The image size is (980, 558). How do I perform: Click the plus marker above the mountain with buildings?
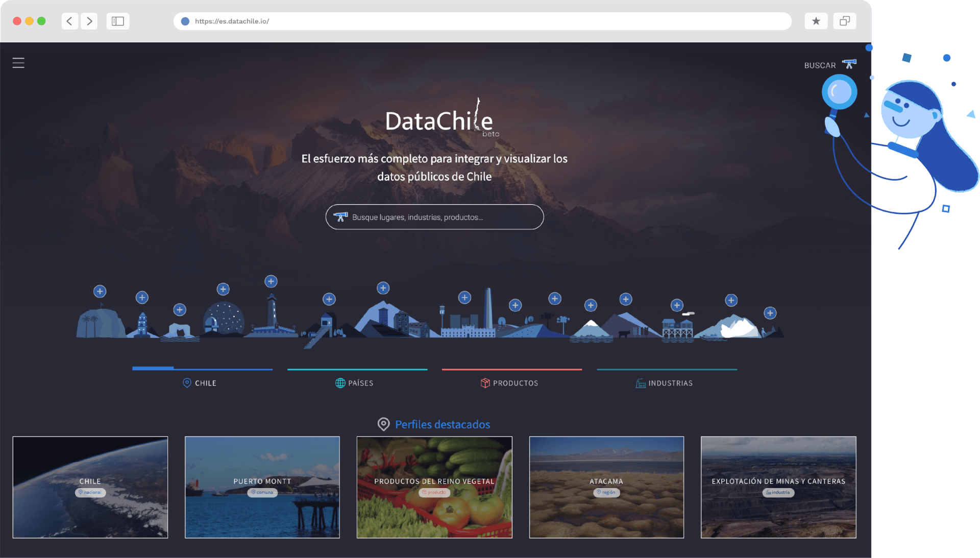point(383,288)
